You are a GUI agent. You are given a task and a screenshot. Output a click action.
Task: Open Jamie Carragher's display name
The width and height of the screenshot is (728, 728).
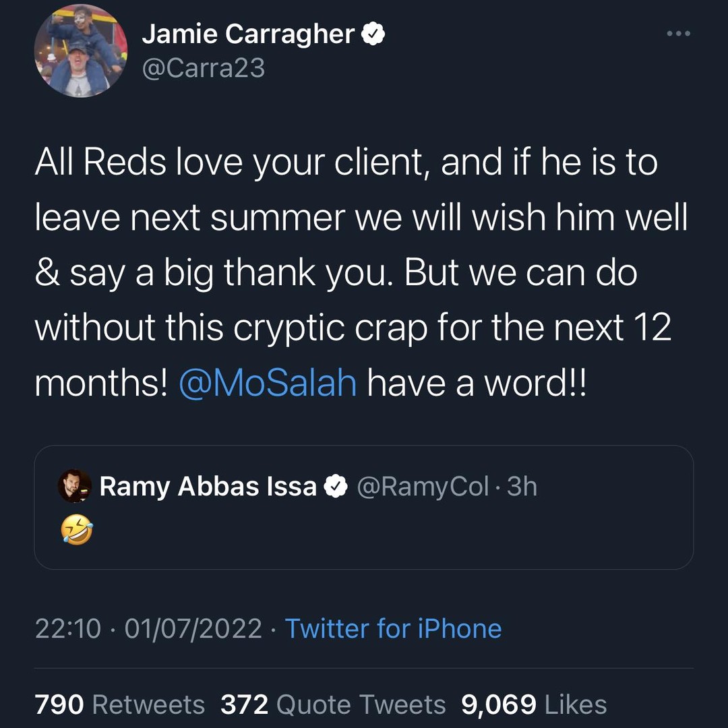248,34
